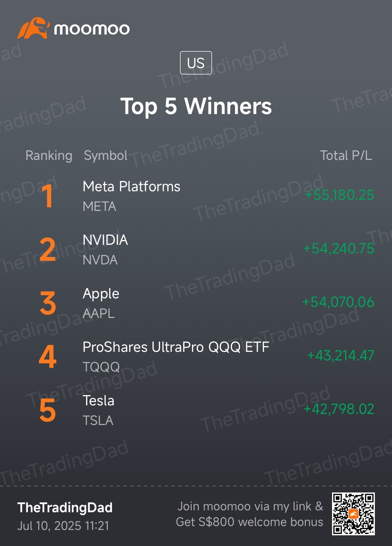
Task: Click the orange rank 1 numeral
Action: [x=47, y=196]
